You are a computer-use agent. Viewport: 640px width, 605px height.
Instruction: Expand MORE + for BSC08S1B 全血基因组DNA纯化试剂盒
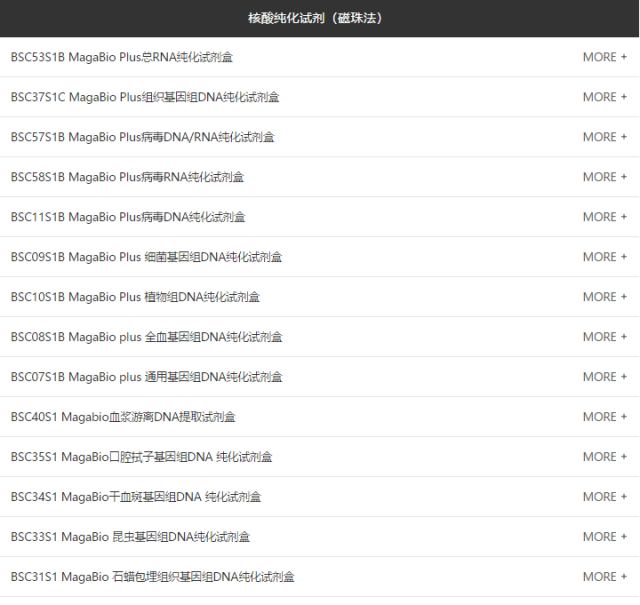[x=604, y=337]
